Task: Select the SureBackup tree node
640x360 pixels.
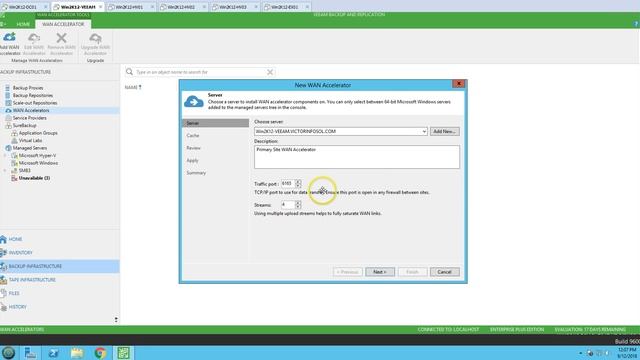Action: 24,125
